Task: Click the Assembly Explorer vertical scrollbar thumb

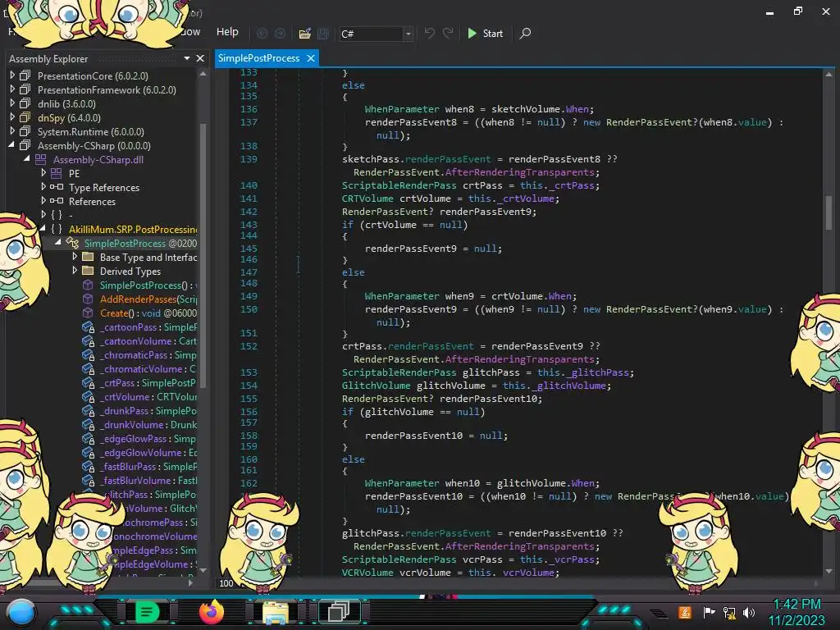Action: [203, 254]
